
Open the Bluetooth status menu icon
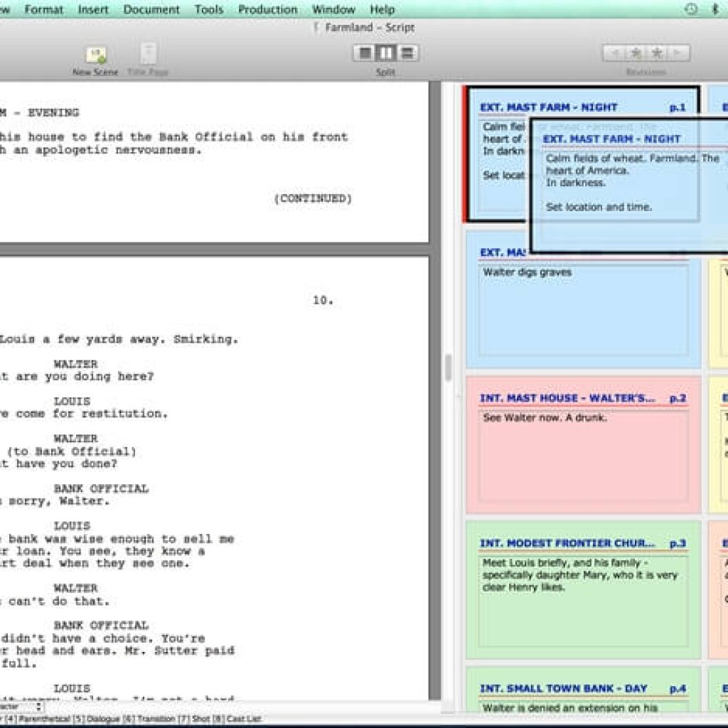click(x=715, y=9)
